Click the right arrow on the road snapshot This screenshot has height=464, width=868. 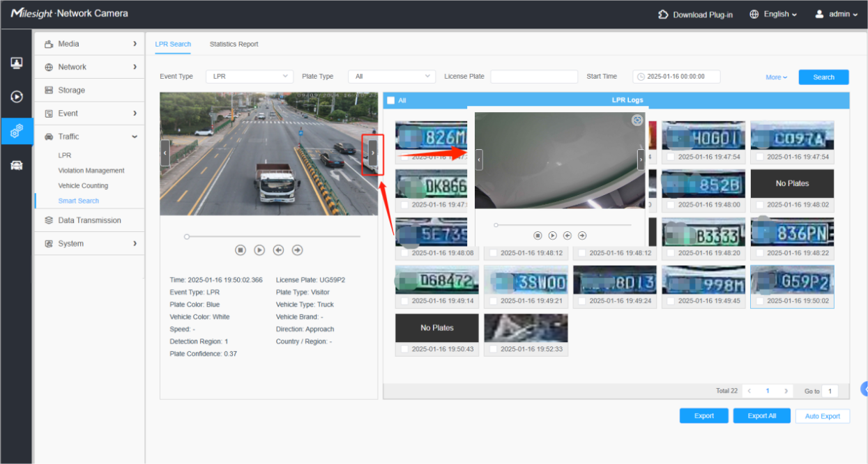(x=373, y=153)
